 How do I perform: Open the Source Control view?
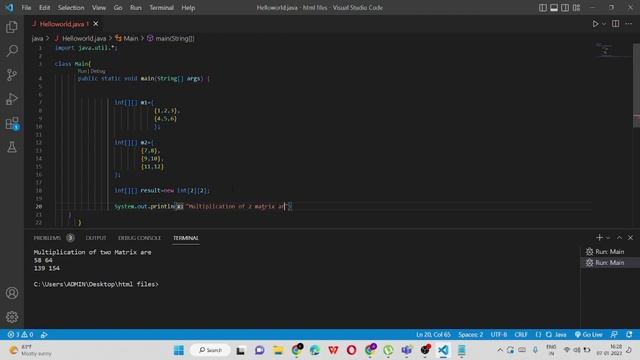point(12,75)
